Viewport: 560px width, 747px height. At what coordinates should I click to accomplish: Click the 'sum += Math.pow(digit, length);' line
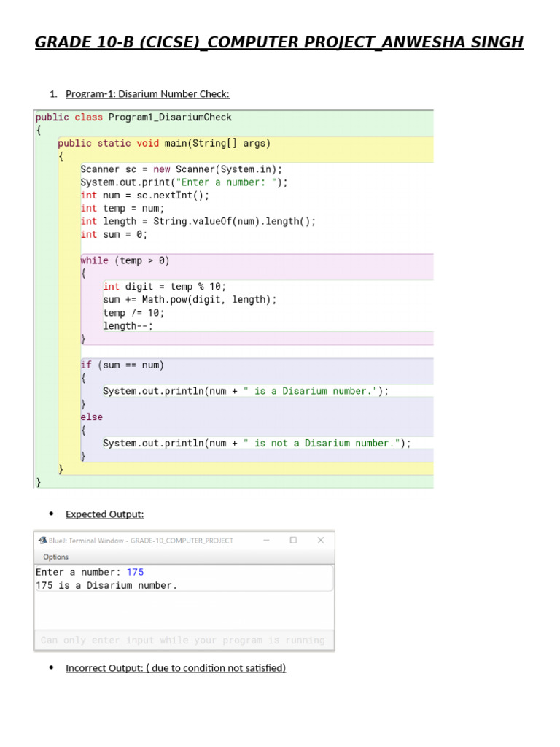click(190, 300)
